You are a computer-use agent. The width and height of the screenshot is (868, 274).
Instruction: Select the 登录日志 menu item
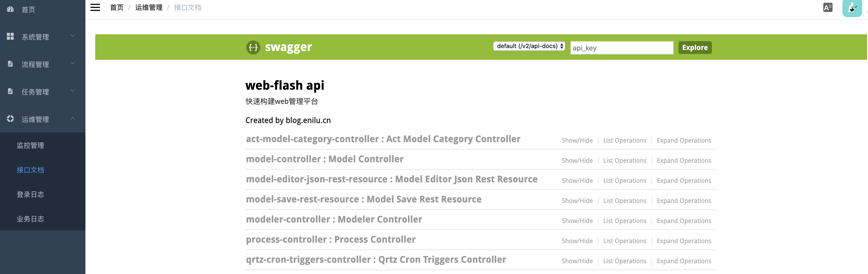click(x=30, y=195)
